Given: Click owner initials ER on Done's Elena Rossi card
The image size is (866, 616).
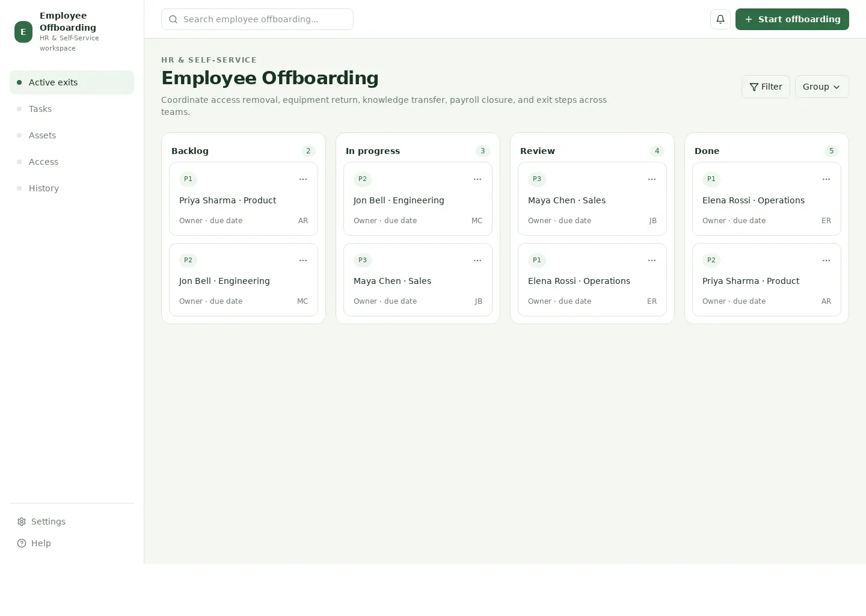Looking at the screenshot, I should point(826,221).
